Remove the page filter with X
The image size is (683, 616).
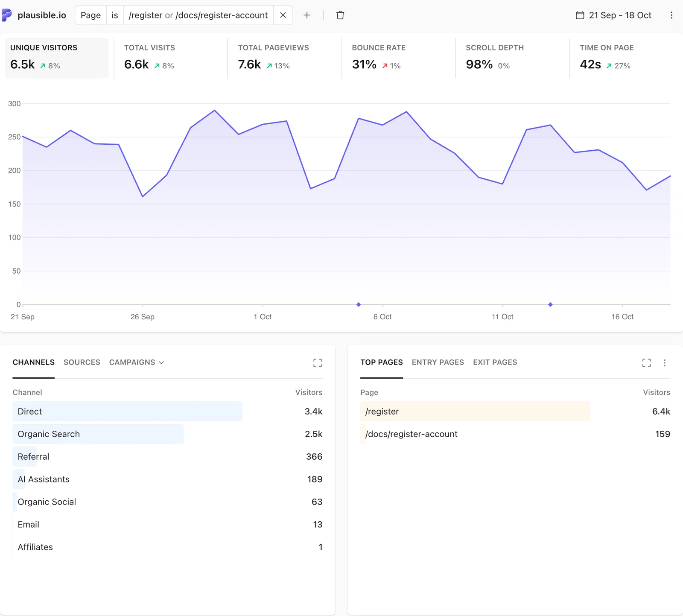(283, 15)
